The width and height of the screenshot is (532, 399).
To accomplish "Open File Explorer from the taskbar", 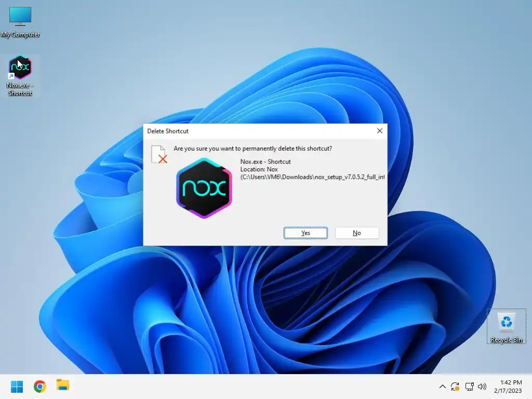I will [63, 385].
